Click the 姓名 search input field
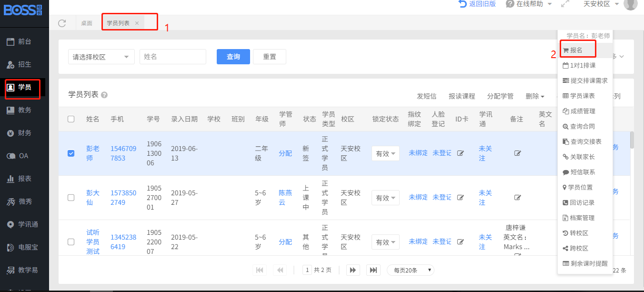The width and height of the screenshot is (644, 292). [x=173, y=57]
